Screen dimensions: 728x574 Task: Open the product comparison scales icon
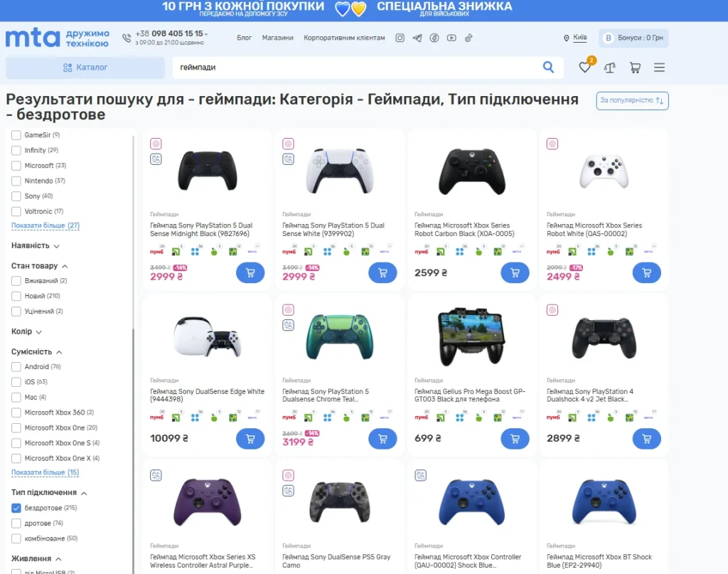(x=609, y=68)
